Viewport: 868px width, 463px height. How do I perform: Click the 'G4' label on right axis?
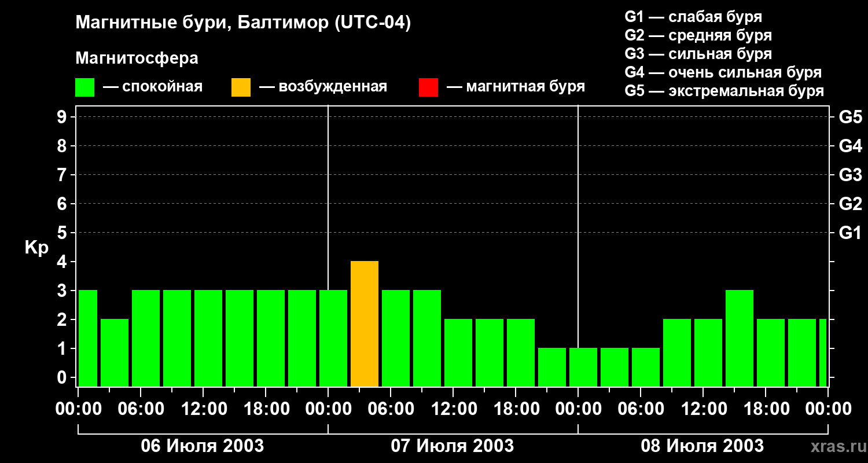[x=850, y=146]
